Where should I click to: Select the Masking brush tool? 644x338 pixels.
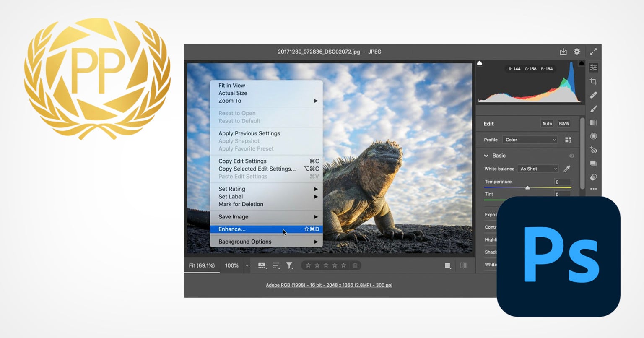pos(593,109)
